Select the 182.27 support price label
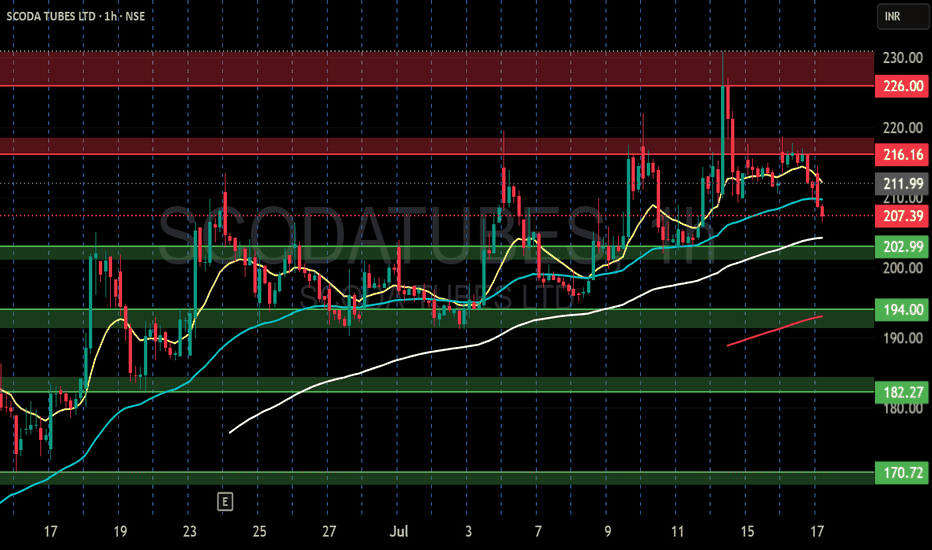 tap(902, 392)
